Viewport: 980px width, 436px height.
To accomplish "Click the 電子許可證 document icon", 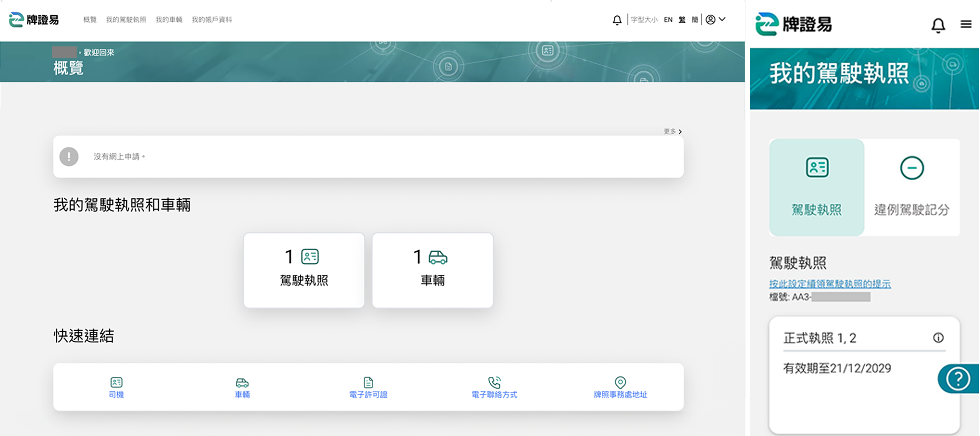I will coord(368,382).
